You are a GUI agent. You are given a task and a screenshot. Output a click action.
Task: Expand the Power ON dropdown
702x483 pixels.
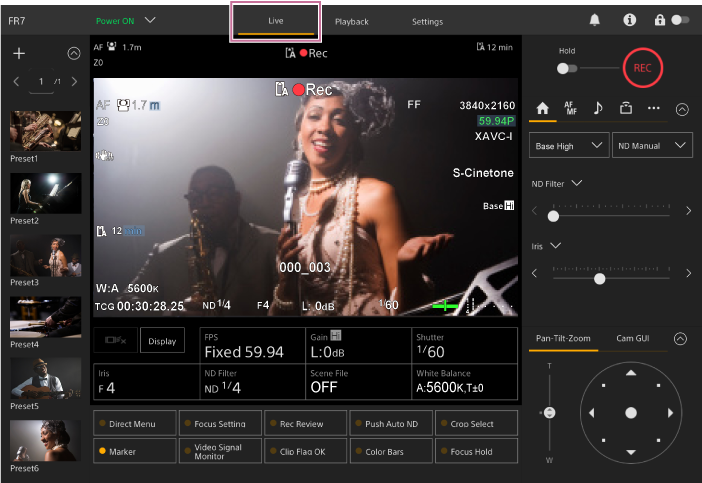pyautogui.click(x=126, y=20)
